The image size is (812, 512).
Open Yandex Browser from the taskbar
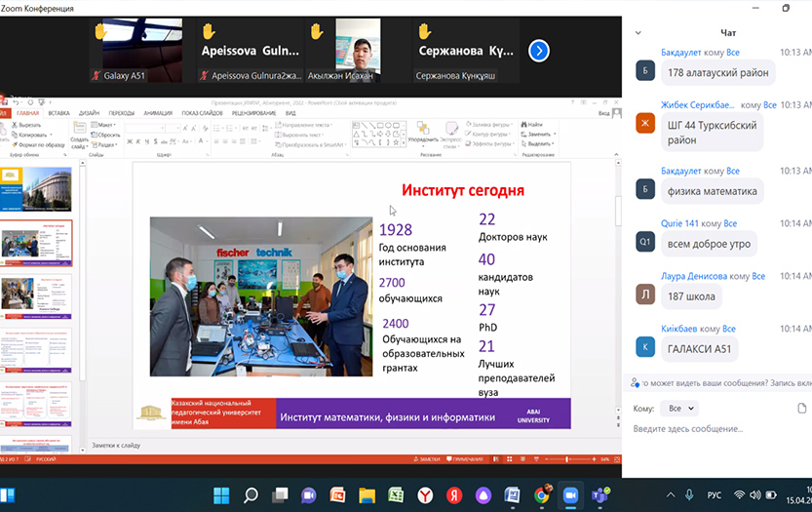coord(426,495)
